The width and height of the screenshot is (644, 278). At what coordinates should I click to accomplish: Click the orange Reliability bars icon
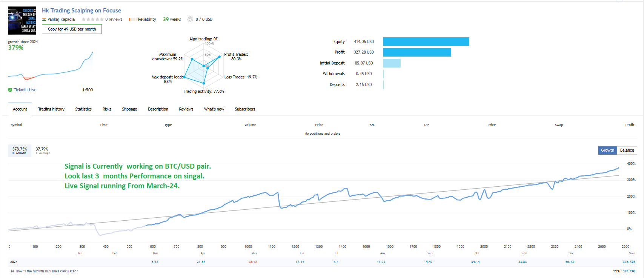tap(133, 19)
